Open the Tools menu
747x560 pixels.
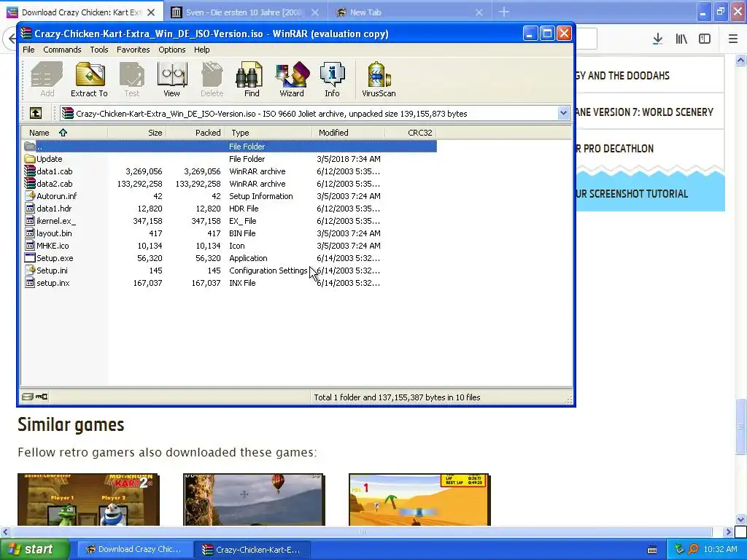(x=99, y=50)
